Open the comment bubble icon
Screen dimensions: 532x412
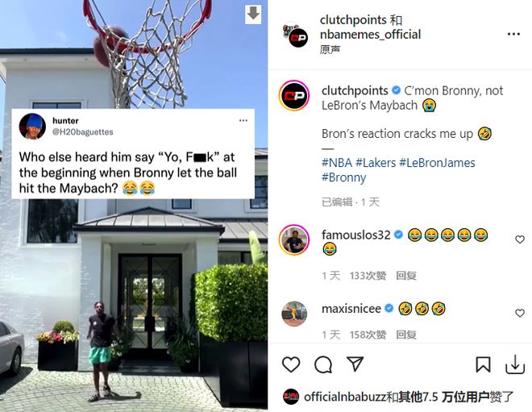click(323, 364)
